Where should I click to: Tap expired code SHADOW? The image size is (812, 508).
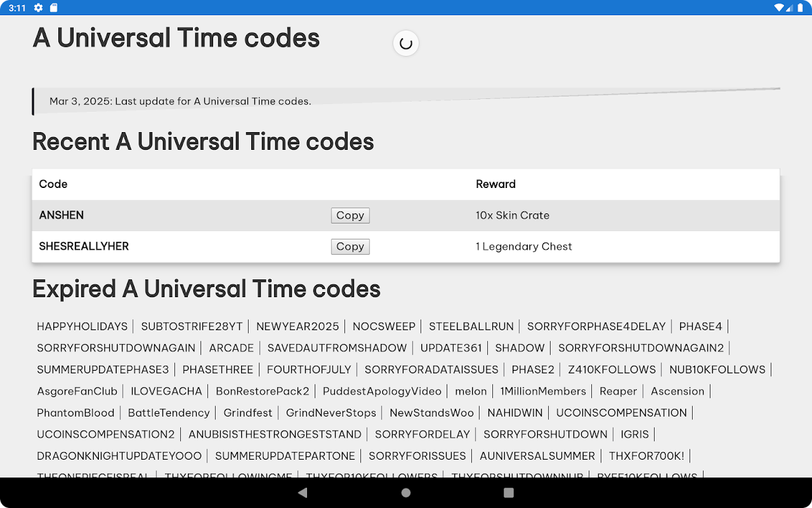click(520, 348)
